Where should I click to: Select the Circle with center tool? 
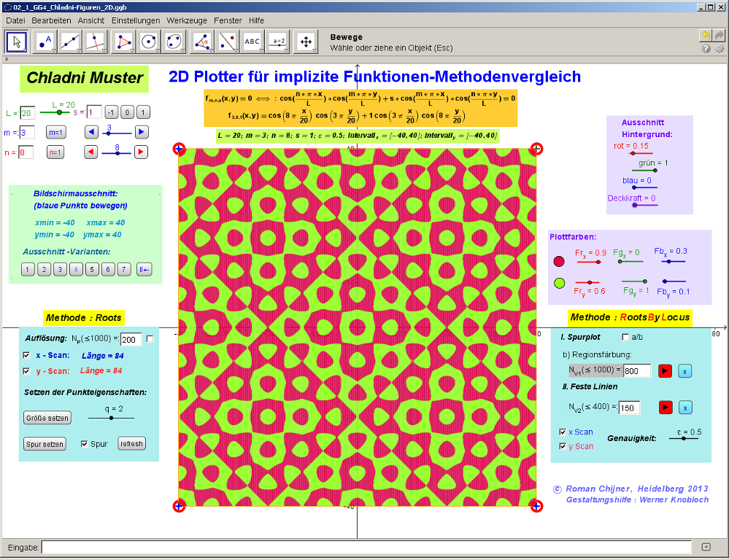[x=149, y=42]
